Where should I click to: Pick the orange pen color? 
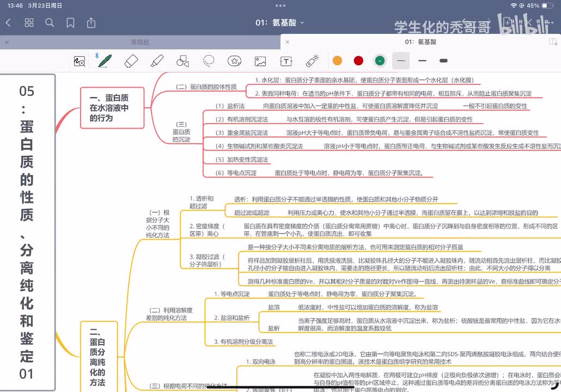[337, 61]
